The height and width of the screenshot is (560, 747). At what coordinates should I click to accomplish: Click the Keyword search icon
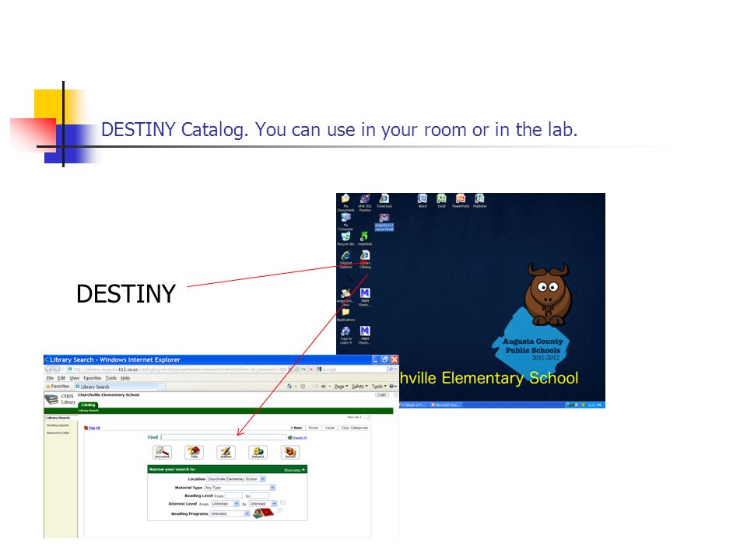pyautogui.click(x=162, y=452)
